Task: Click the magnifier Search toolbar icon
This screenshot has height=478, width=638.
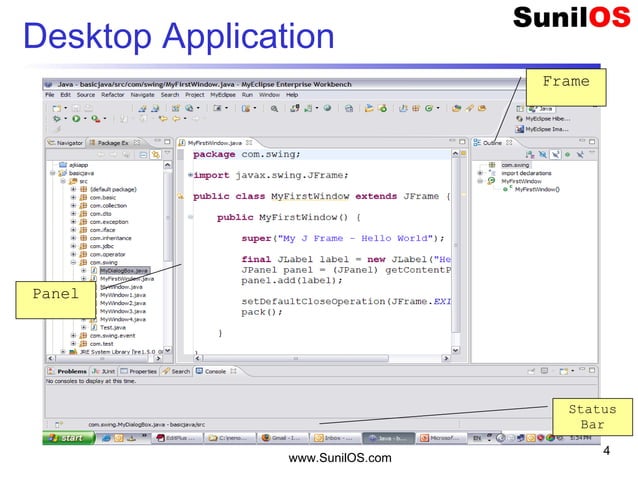Action: (274, 109)
